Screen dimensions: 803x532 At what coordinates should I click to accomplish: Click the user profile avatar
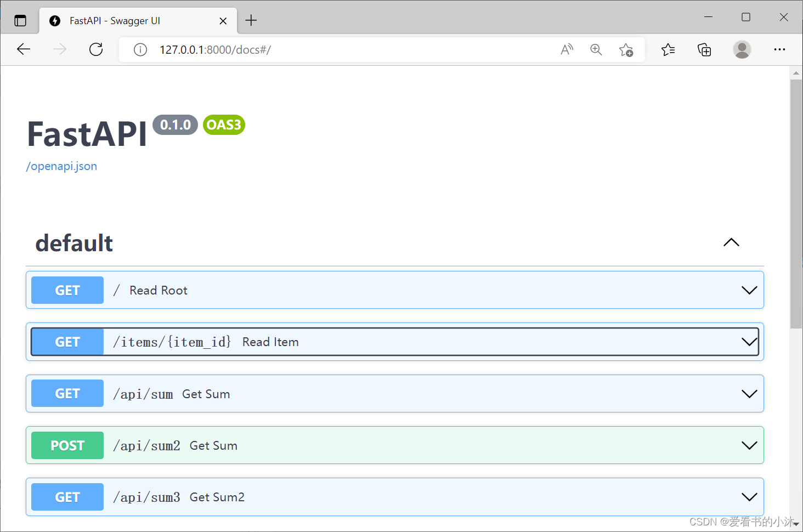pyautogui.click(x=742, y=50)
